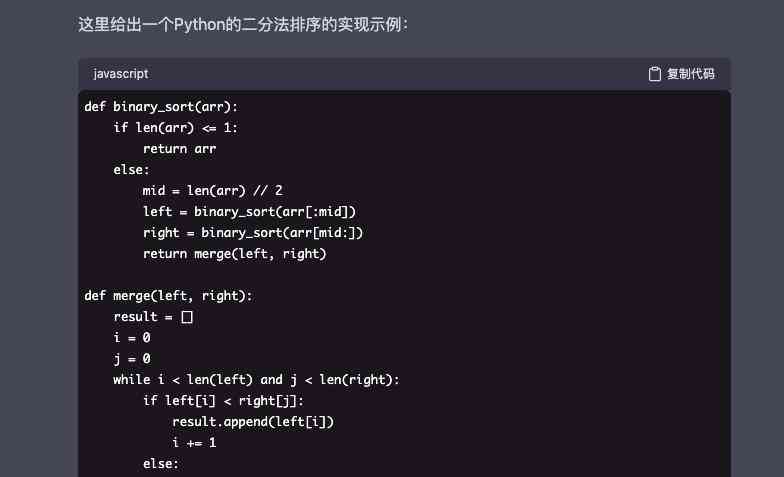Click the intro sentence mentioning Python二分法排序
Viewport: 784px width, 477px height.
click(243, 22)
